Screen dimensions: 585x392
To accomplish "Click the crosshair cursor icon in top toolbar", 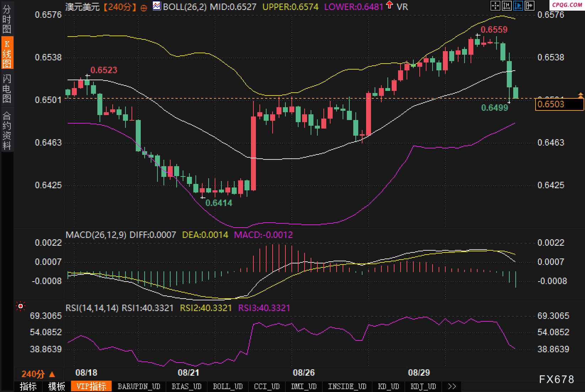I will [x=495, y=5].
